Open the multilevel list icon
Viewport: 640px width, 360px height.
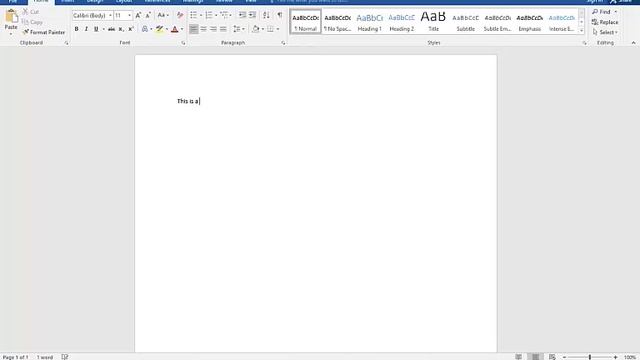224,16
